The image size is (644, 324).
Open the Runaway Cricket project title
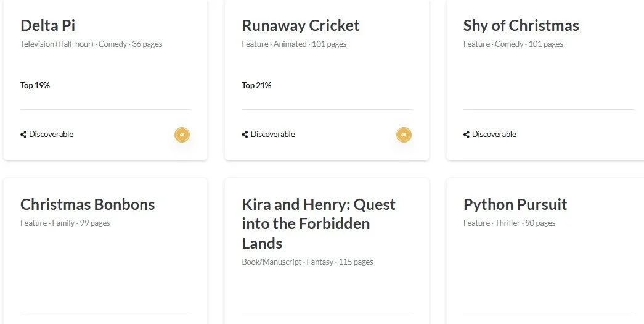[x=301, y=25]
